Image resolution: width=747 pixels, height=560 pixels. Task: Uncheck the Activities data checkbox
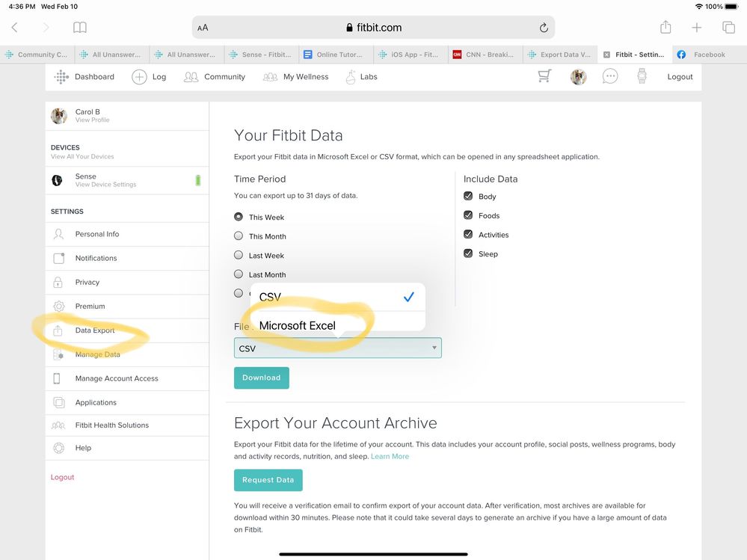click(468, 234)
